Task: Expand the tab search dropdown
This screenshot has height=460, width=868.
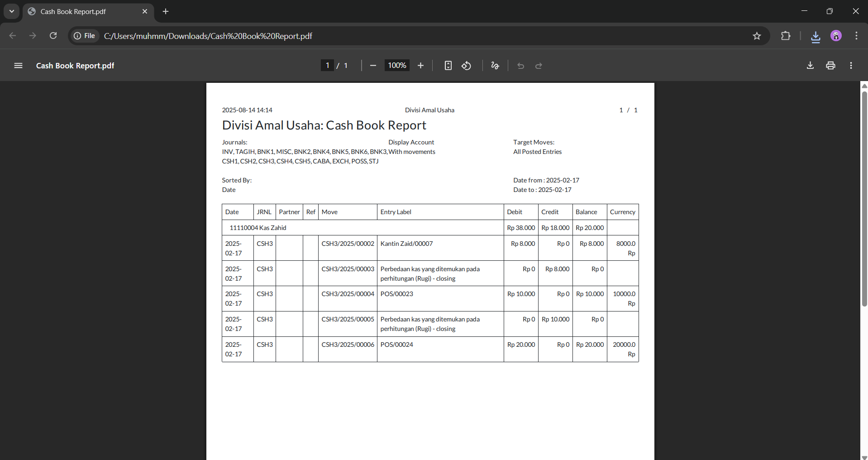Action: pyautogui.click(x=12, y=11)
